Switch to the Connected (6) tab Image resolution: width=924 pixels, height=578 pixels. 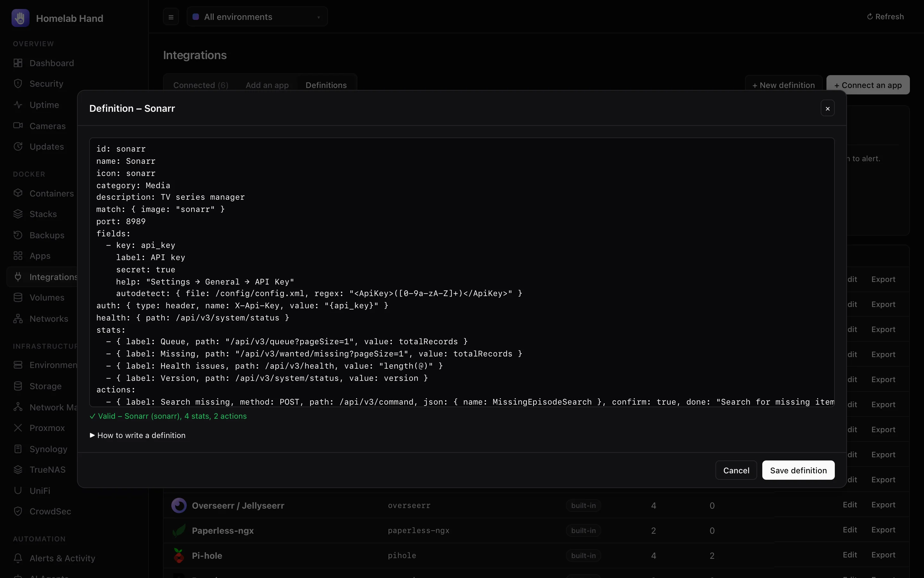pos(201,85)
